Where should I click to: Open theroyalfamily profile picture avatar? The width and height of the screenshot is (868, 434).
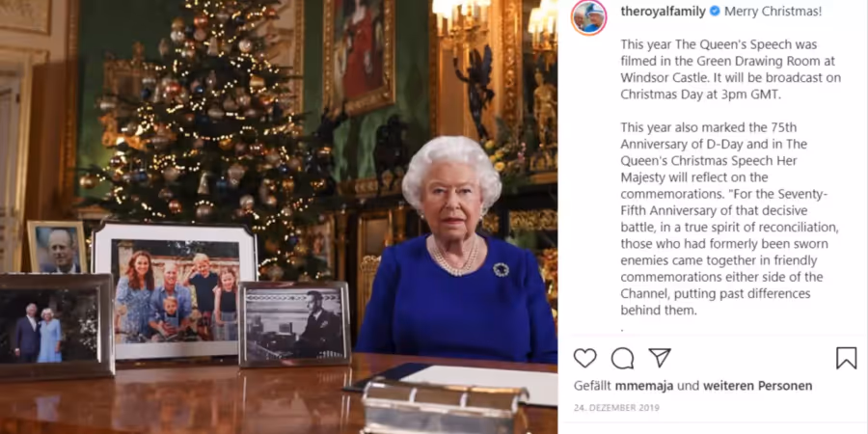(x=589, y=16)
